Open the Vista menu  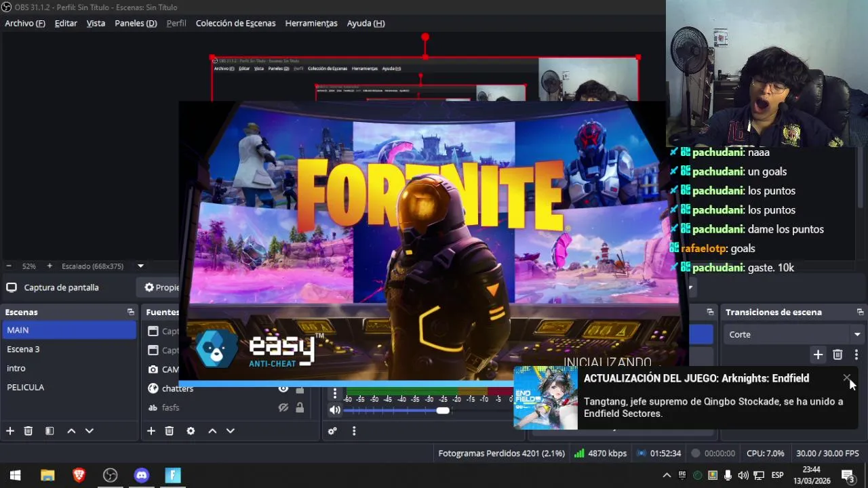click(96, 23)
